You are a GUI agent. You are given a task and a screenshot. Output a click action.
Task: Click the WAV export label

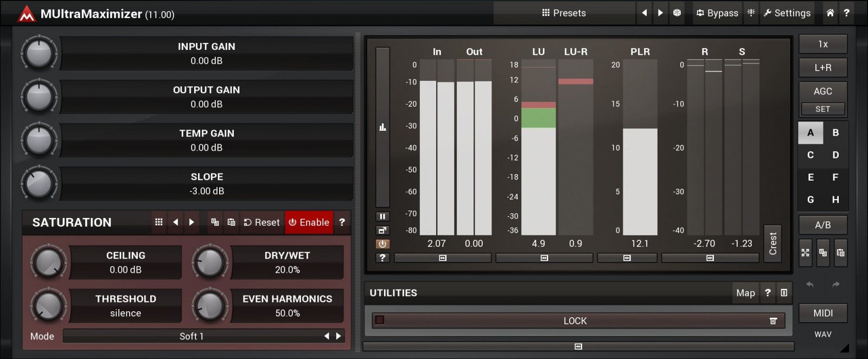coord(823,335)
